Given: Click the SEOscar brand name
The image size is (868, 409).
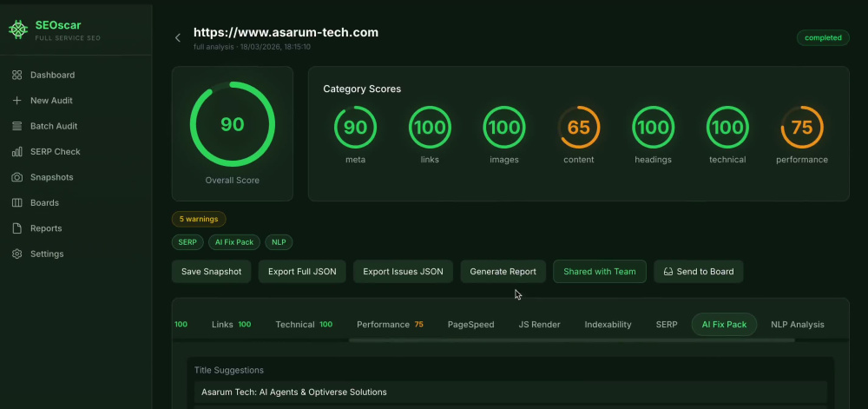Looking at the screenshot, I should coord(58,25).
